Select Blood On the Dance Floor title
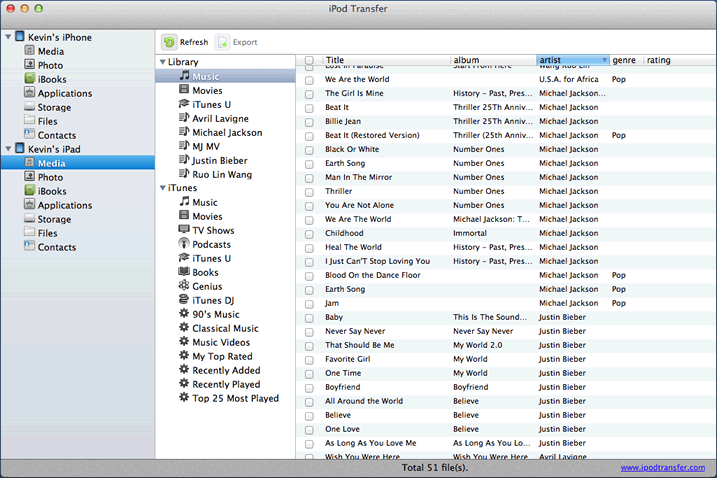Screen dimensions: 717x478 (x=373, y=275)
